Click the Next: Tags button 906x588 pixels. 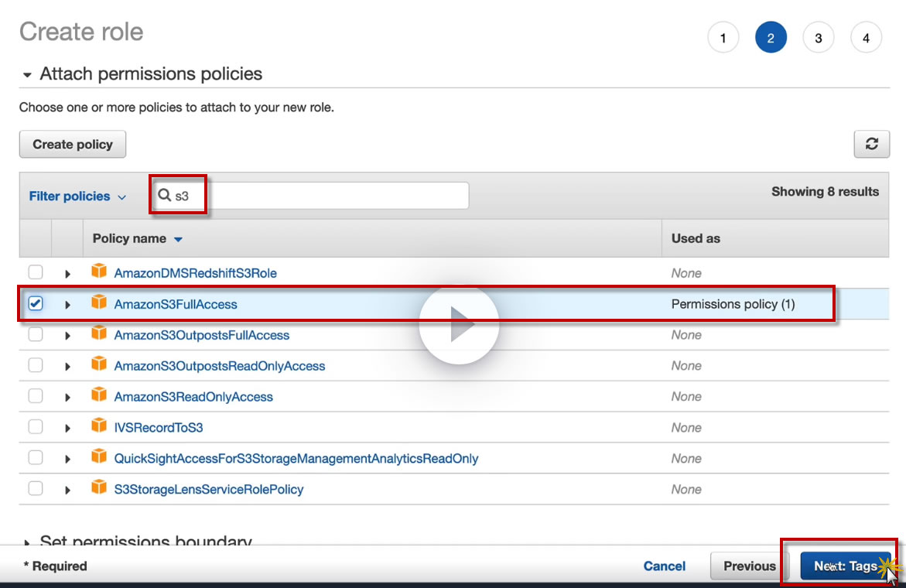(x=845, y=566)
